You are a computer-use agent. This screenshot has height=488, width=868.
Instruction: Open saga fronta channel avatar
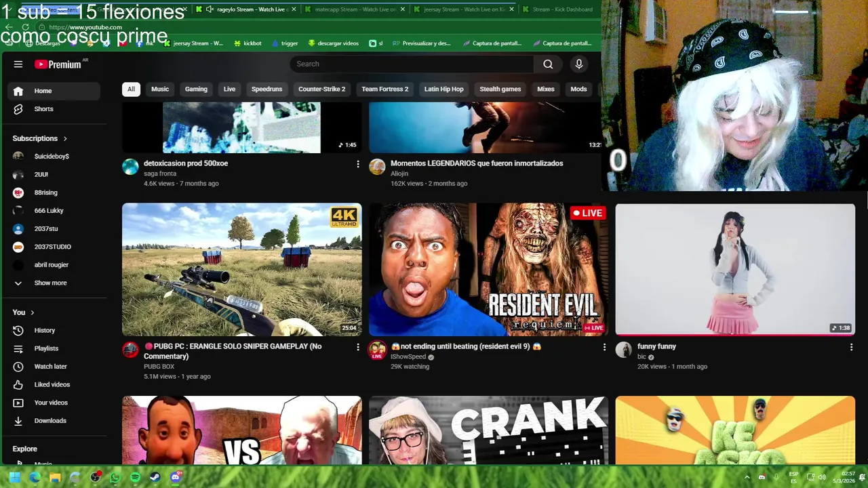click(130, 167)
